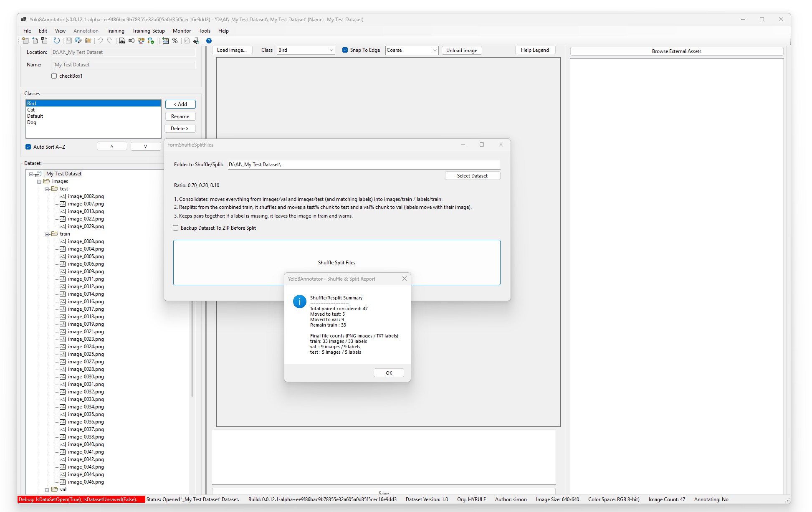This screenshot has height=512, width=812.
Task: Collapse the train folder in dataset tree
Action: coord(47,234)
